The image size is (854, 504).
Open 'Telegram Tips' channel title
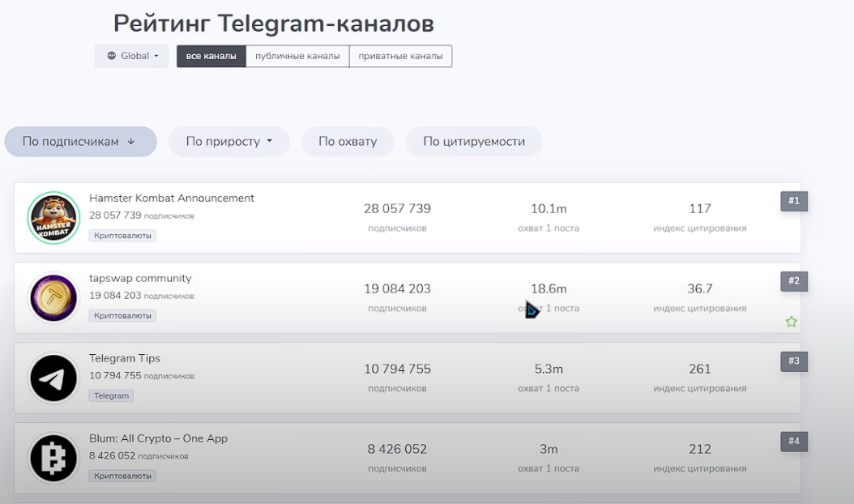125,358
